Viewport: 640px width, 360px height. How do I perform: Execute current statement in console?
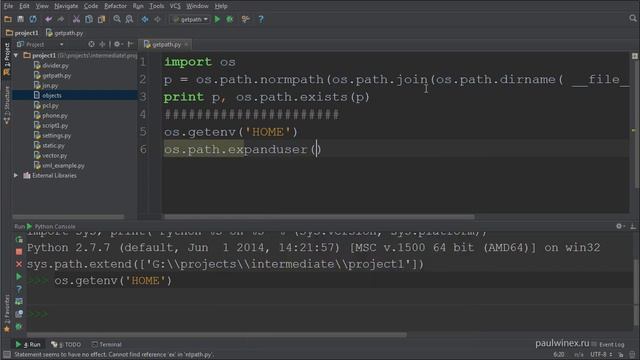pyautogui.click(x=19, y=277)
